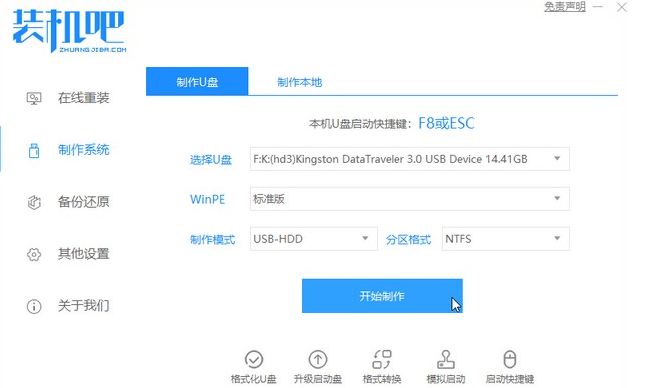Click the 升级启动盘 up-arrow icon

pos(318,359)
